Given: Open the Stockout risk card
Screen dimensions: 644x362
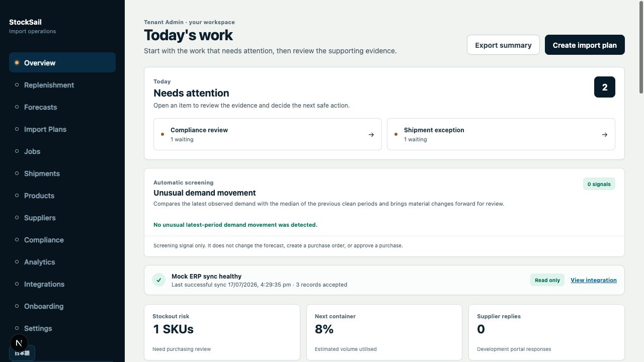Looking at the screenshot, I should (x=222, y=332).
